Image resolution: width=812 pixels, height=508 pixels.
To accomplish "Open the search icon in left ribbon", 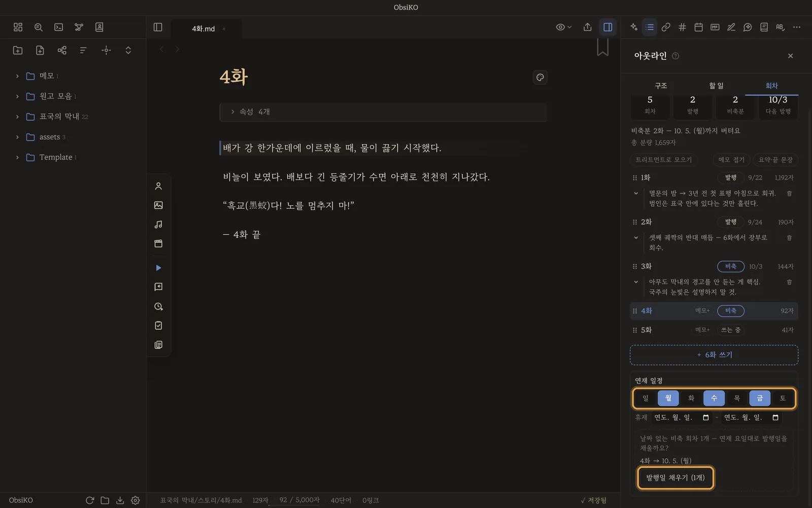I will pos(38,27).
